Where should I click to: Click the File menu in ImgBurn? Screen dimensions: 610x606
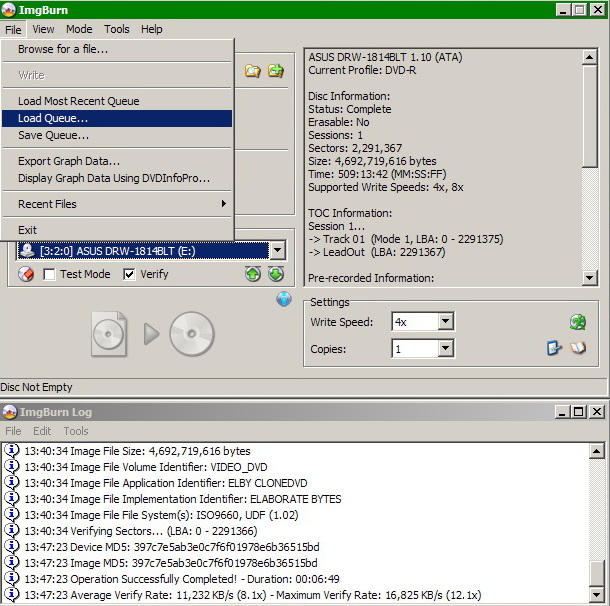[x=13, y=30]
